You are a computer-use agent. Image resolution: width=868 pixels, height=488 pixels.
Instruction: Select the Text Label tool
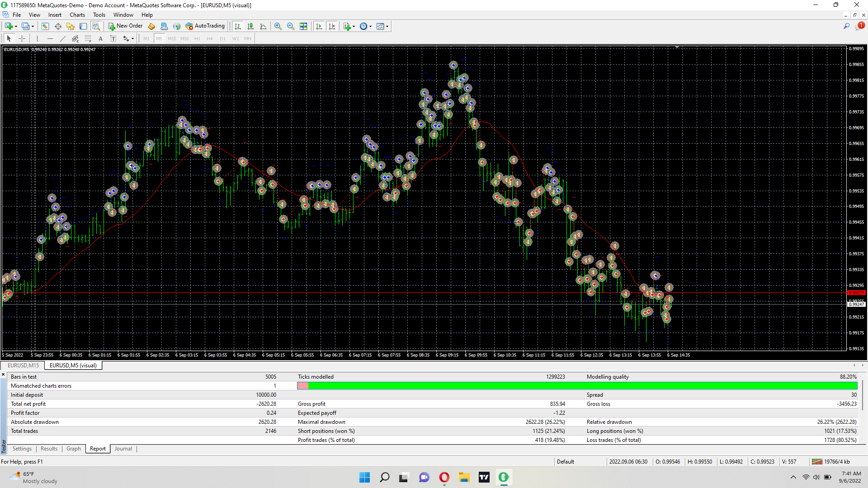tap(113, 38)
